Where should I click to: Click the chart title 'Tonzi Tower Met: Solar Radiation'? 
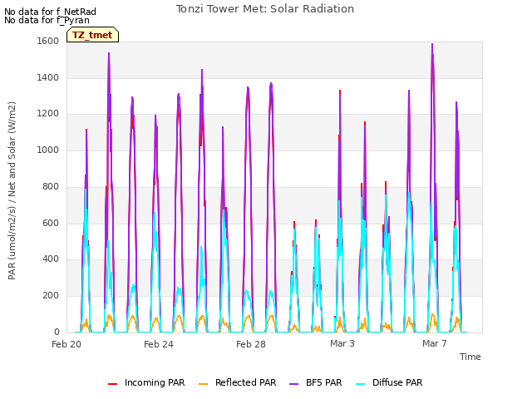(265, 9)
